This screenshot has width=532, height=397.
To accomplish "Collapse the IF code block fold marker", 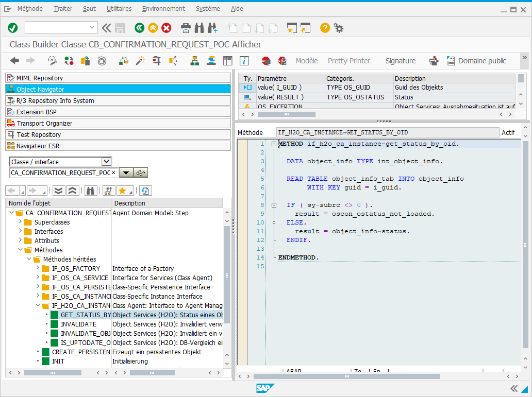I will coord(274,205).
